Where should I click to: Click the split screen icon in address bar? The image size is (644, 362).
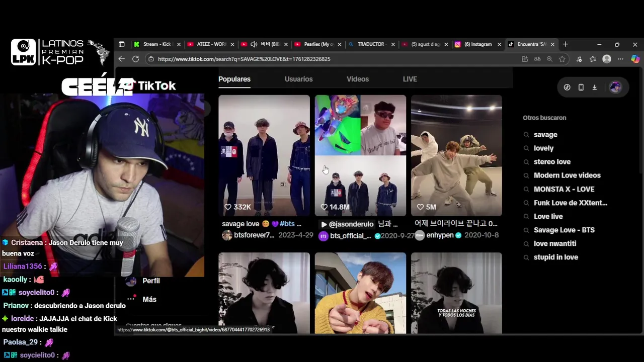[525, 59]
